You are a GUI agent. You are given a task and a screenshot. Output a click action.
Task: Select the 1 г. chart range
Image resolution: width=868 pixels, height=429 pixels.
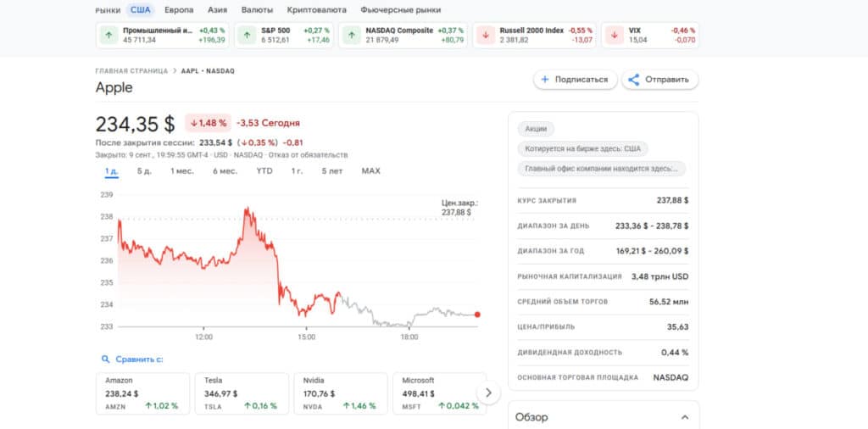coord(298,171)
